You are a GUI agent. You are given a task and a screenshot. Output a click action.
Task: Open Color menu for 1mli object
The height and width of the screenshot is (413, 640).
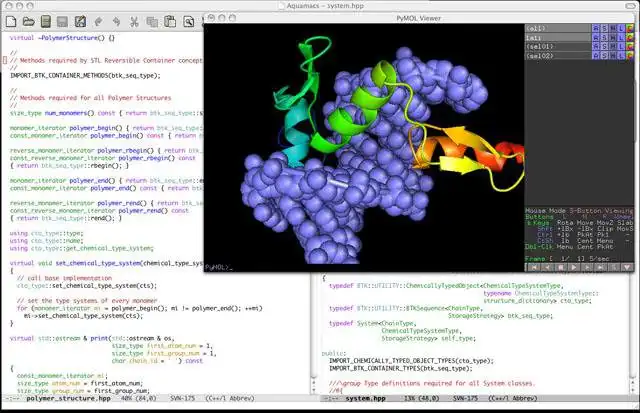point(630,37)
